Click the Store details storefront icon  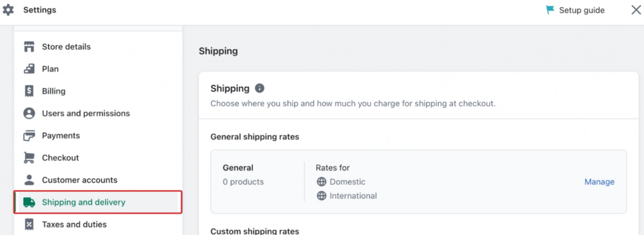pos(29,47)
